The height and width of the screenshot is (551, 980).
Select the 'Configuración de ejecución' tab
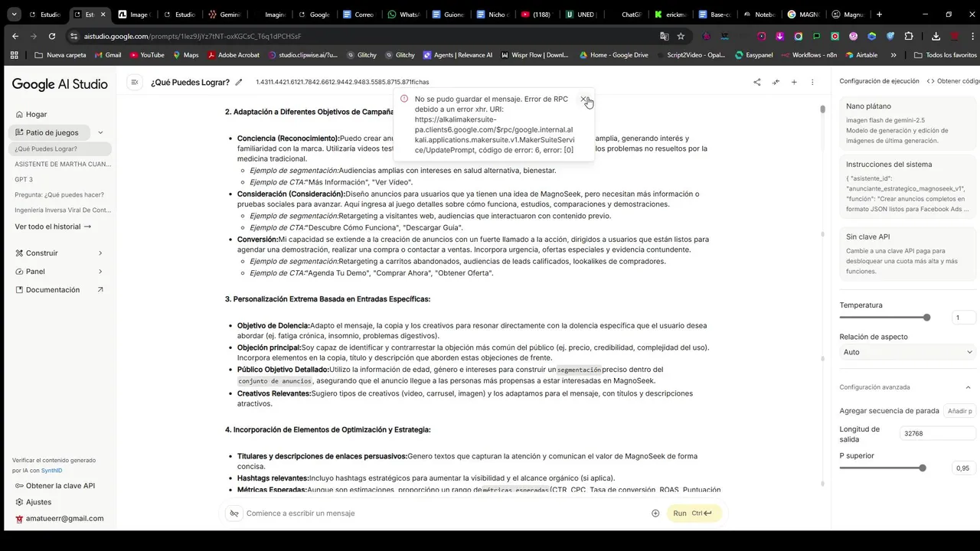pyautogui.click(x=879, y=81)
